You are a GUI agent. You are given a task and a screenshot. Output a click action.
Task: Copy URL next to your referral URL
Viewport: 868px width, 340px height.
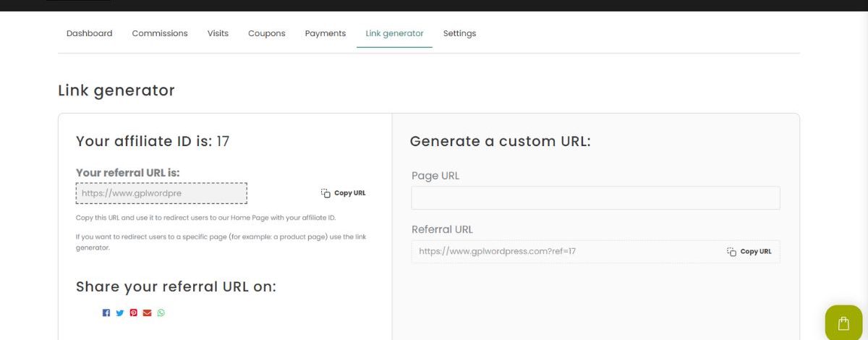click(344, 193)
